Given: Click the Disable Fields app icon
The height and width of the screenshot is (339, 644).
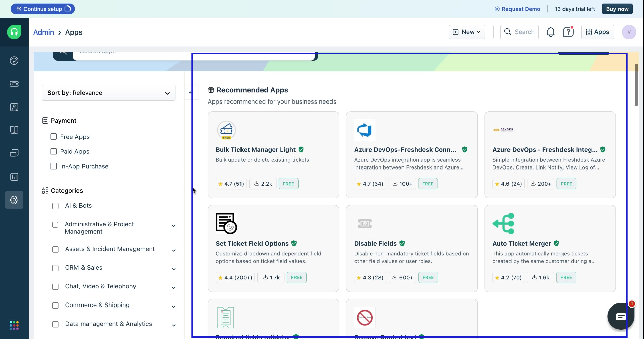Looking at the screenshot, I should pyautogui.click(x=365, y=224).
